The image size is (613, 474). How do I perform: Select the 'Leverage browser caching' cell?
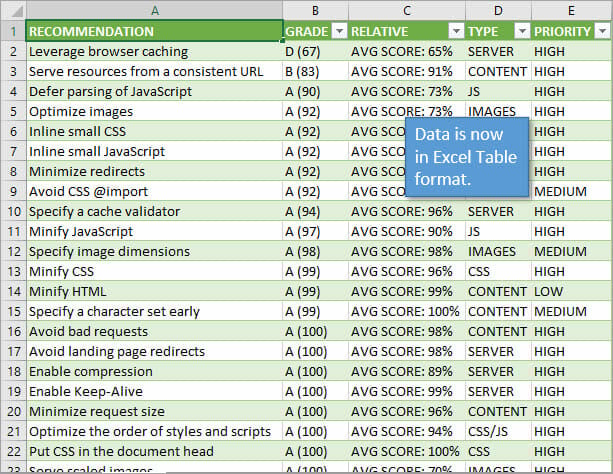point(153,51)
